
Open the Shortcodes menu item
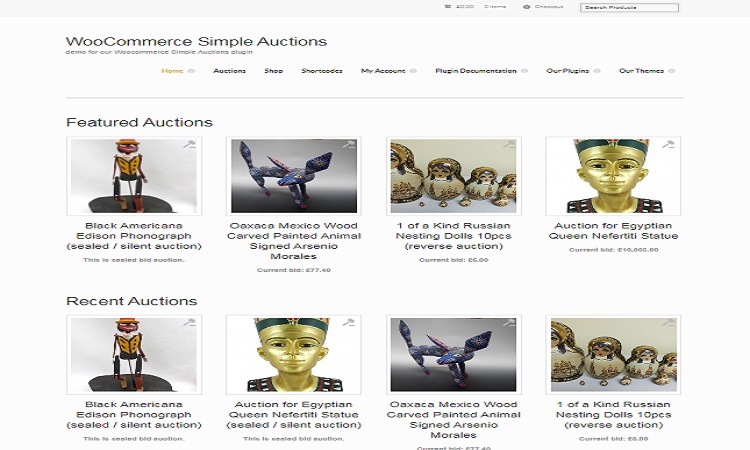(322, 71)
